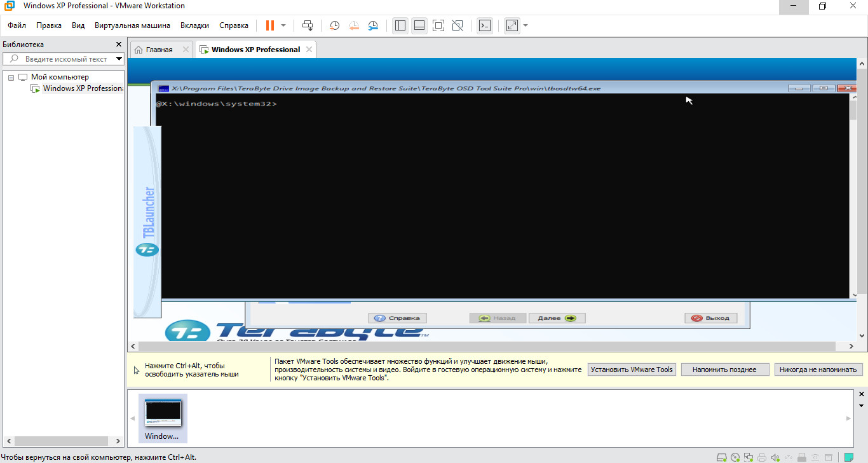This screenshot has width=868, height=463.
Task: Open the teal message log note icon
Action: click(849, 457)
